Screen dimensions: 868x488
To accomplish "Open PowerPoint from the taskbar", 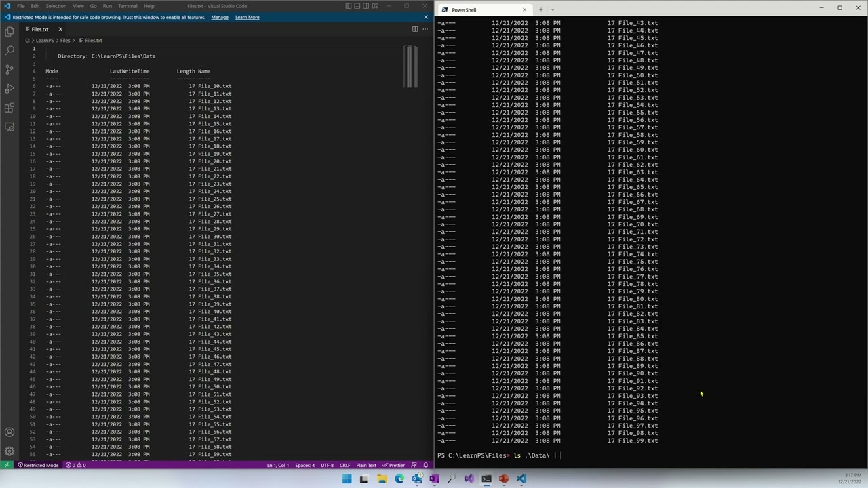I will (x=503, y=479).
